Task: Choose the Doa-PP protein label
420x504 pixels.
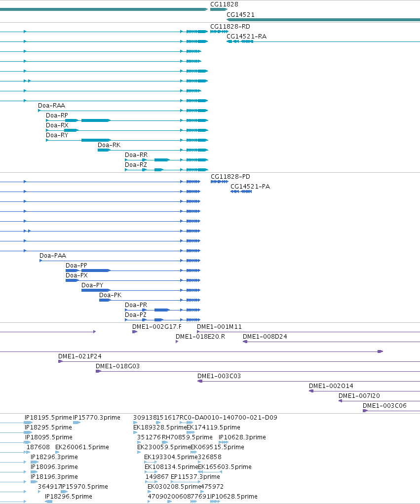Action: (x=76, y=265)
